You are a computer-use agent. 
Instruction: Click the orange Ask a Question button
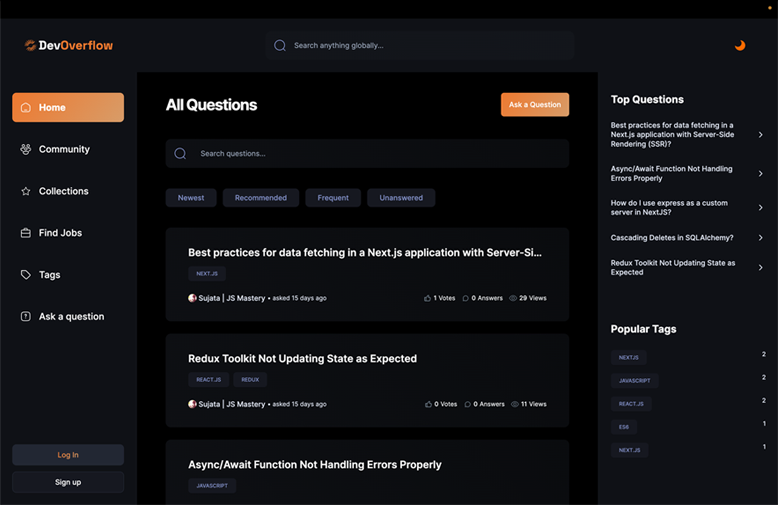click(x=535, y=105)
